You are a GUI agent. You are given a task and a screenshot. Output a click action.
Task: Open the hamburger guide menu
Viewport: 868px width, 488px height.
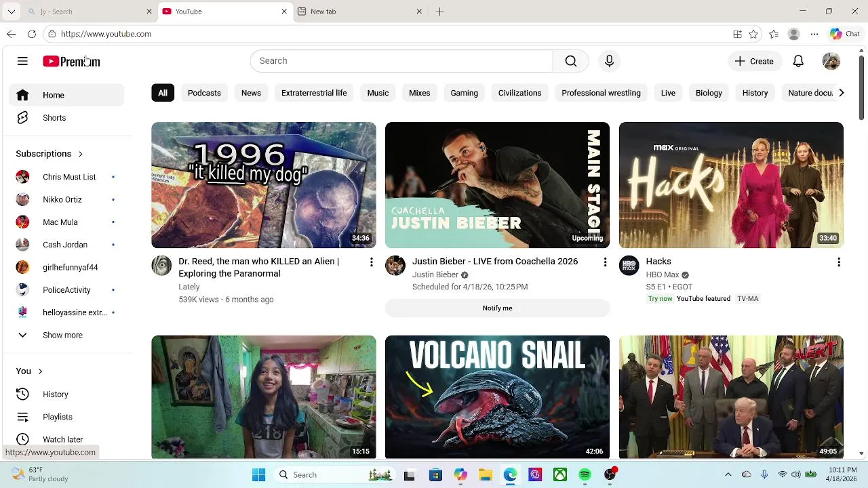point(22,61)
